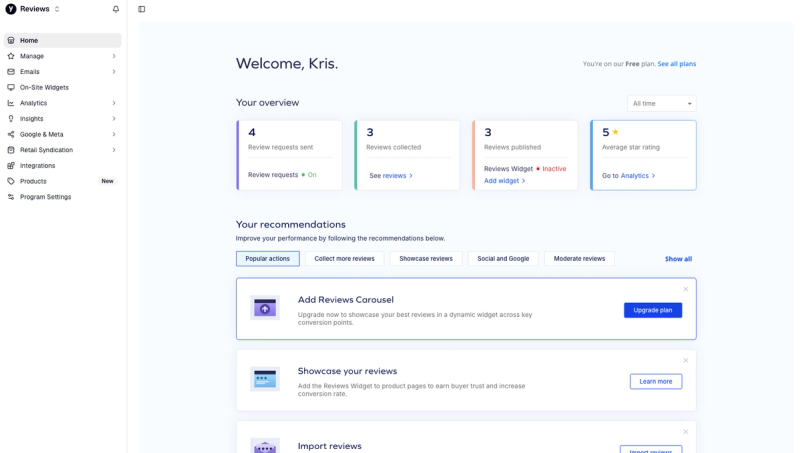Click the Analytics chart icon

pyautogui.click(x=11, y=103)
